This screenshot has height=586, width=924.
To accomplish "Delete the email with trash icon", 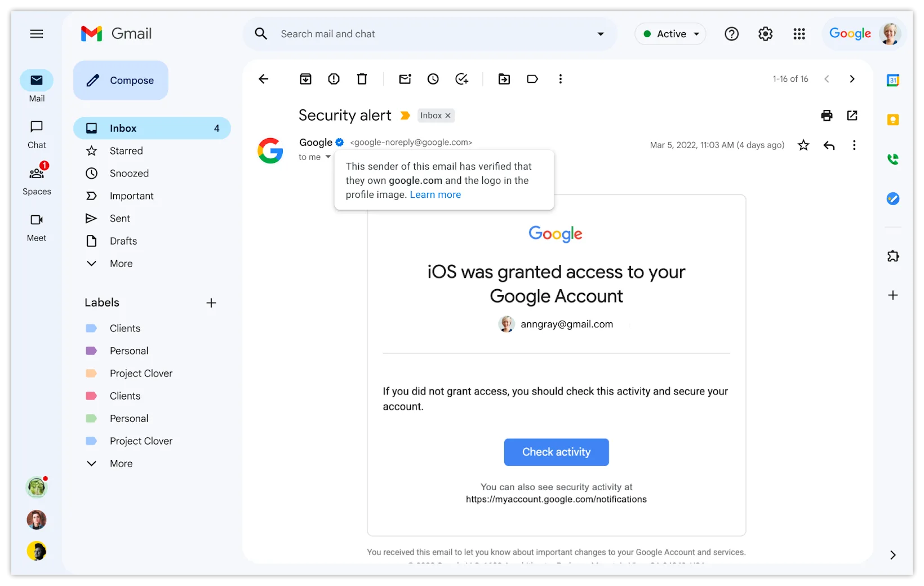I will point(362,79).
